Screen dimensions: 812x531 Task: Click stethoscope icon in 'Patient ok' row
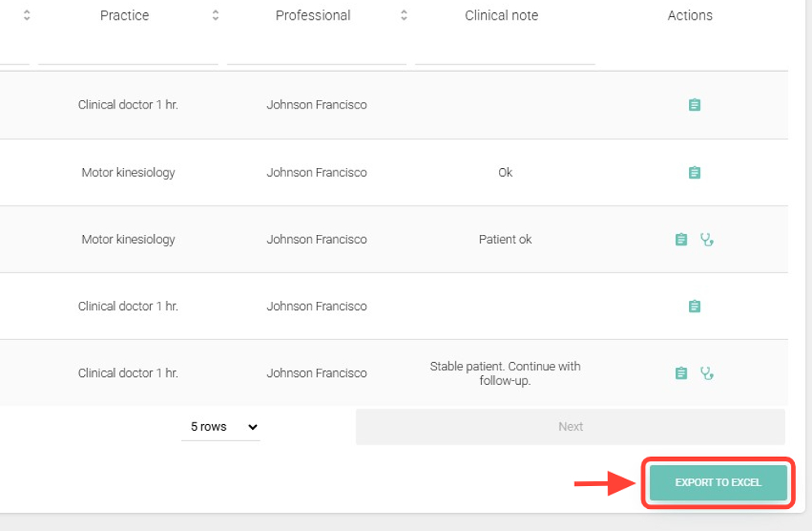click(707, 240)
